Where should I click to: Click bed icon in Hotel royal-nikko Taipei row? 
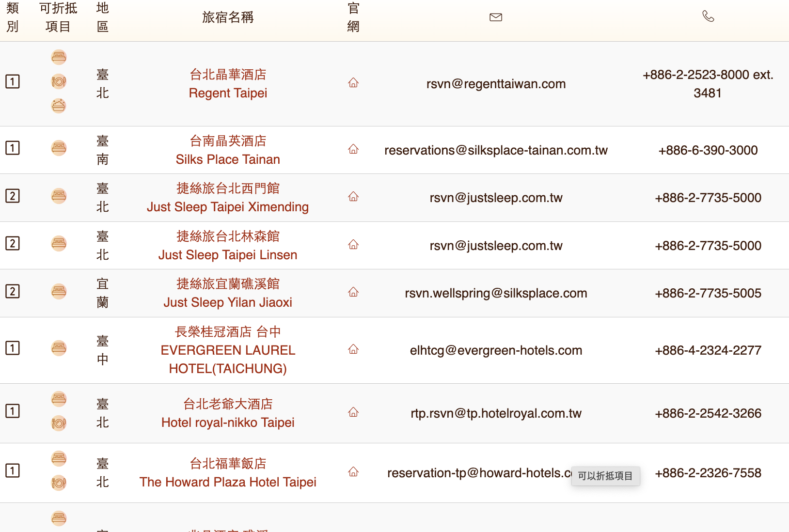click(59, 399)
